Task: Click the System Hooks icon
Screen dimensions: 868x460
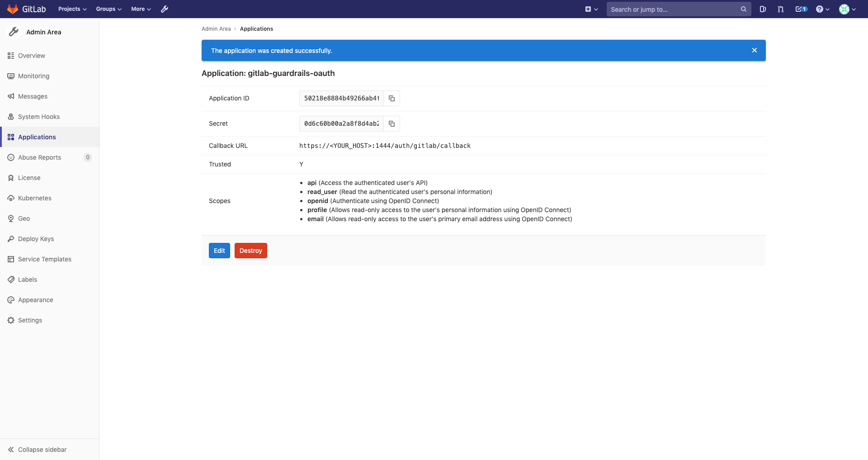Action: click(x=11, y=117)
